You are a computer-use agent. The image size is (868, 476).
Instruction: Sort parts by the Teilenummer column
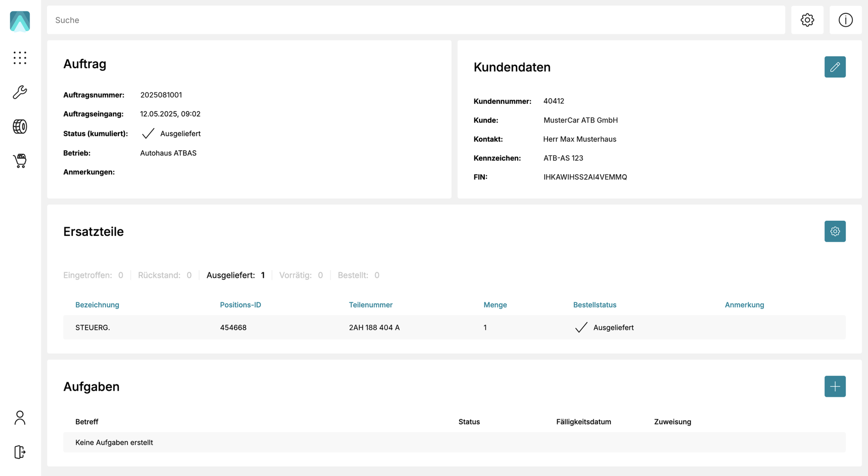tap(370, 305)
